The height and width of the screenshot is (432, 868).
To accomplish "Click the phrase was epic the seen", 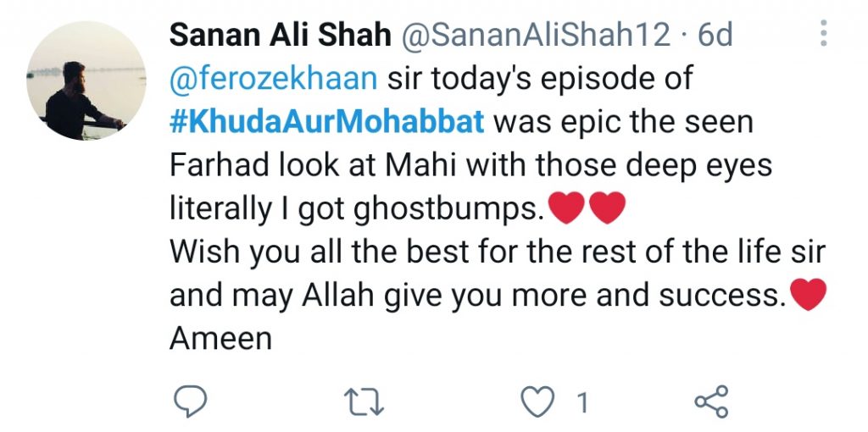I will (623, 122).
